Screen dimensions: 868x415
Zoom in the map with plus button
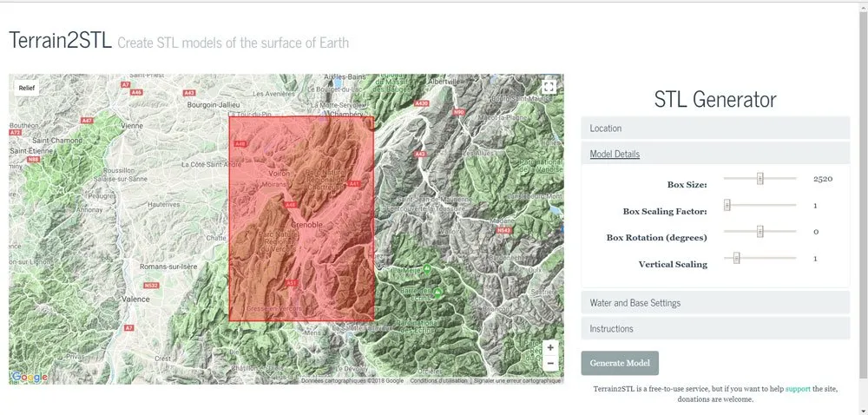point(549,348)
